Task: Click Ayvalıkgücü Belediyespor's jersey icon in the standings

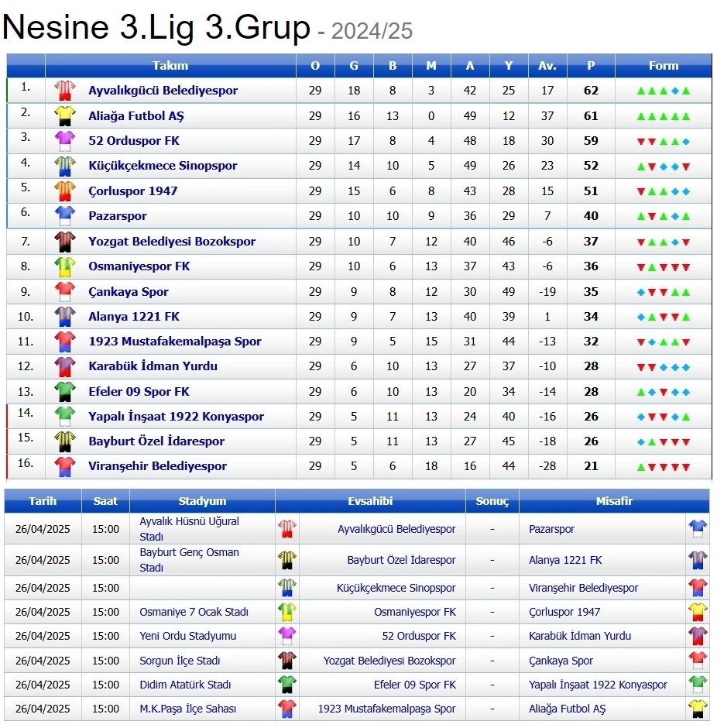Action: 64,91
